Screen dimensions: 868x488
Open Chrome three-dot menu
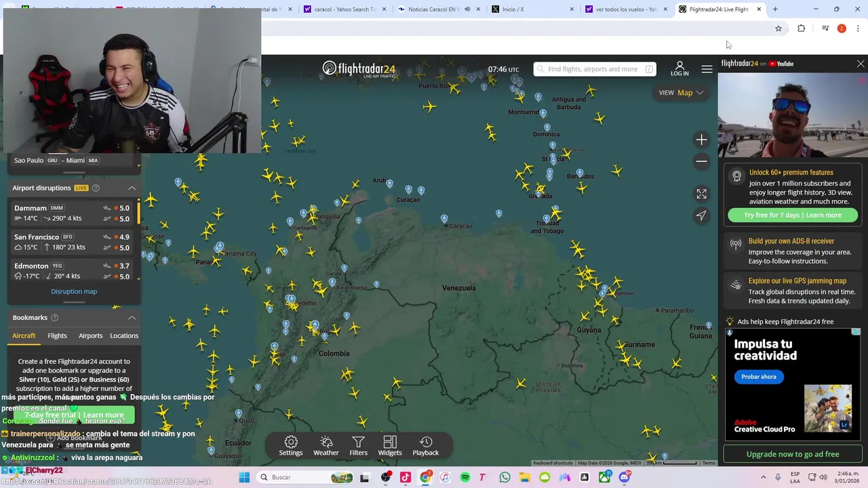[858, 28]
